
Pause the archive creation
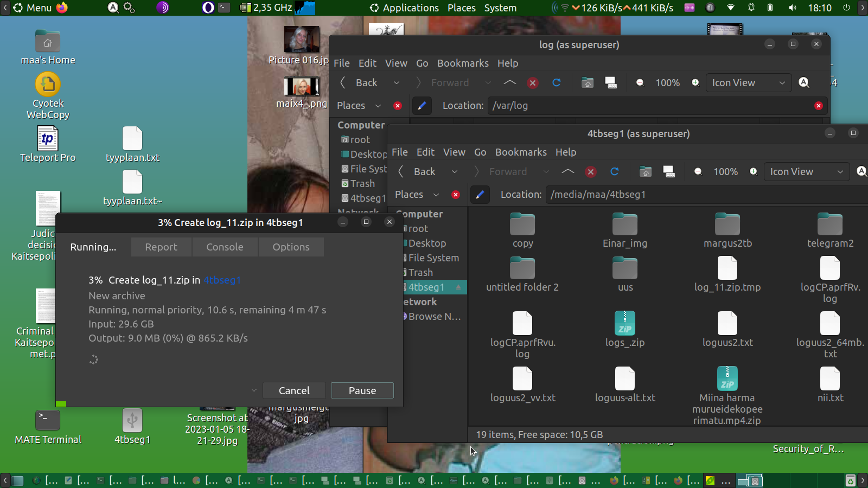point(362,390)
